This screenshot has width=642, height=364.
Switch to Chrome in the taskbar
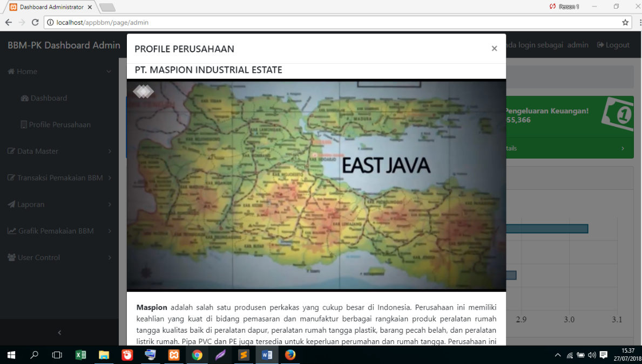[x=197, y=355]
